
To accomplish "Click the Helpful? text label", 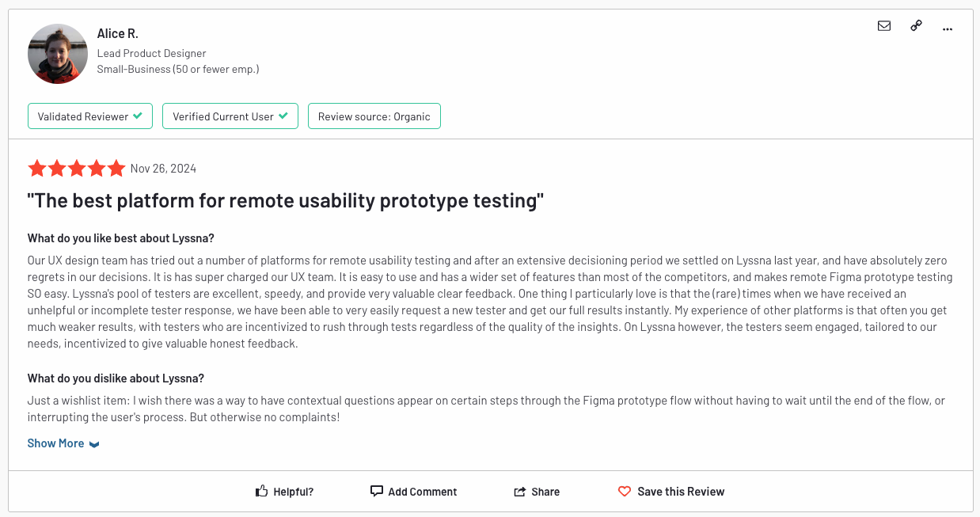I will coord(294,492).
